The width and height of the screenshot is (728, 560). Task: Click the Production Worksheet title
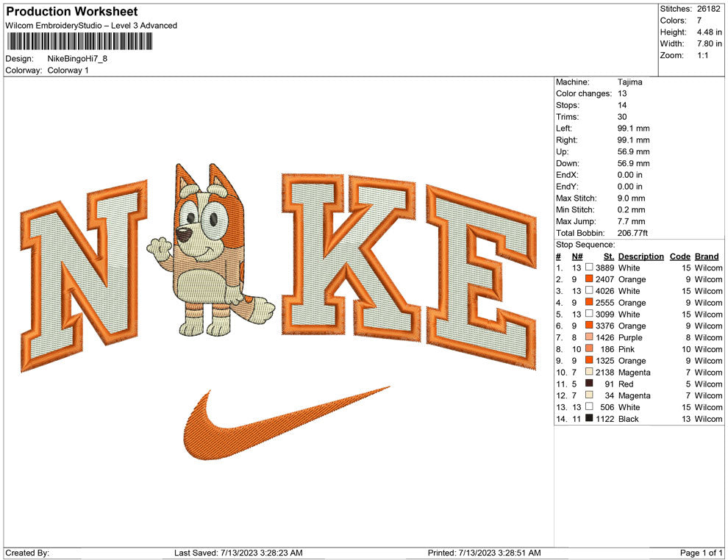72,12
